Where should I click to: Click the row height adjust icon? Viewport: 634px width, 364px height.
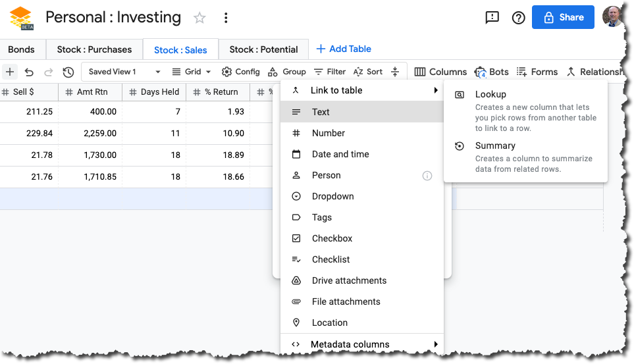click(395, 72)
